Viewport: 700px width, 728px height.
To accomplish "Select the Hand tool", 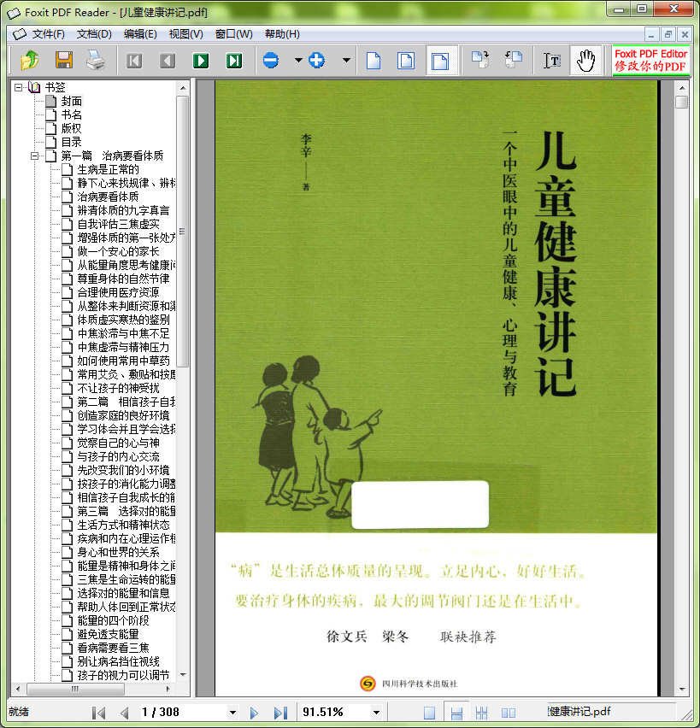I will coord(585,61).
